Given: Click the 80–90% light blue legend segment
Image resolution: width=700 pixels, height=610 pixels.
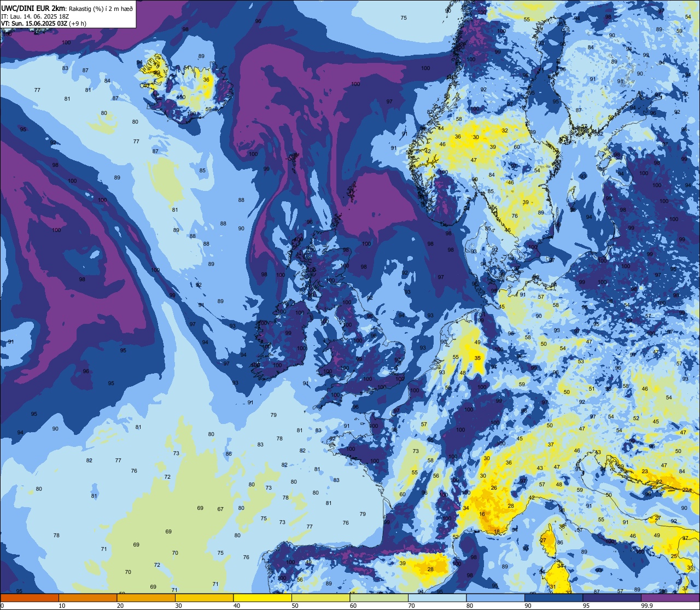Looking at the screenshot, I should (495, 597).
